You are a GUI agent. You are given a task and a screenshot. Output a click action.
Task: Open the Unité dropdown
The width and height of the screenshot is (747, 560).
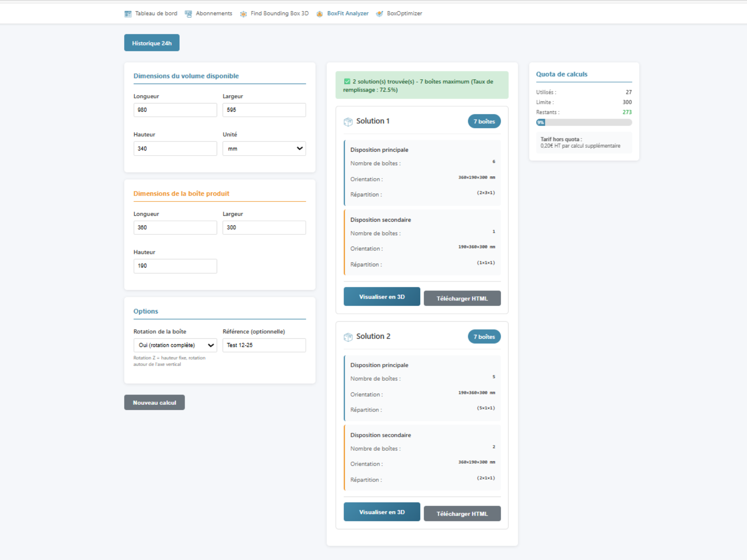click(x=264, y=148)
